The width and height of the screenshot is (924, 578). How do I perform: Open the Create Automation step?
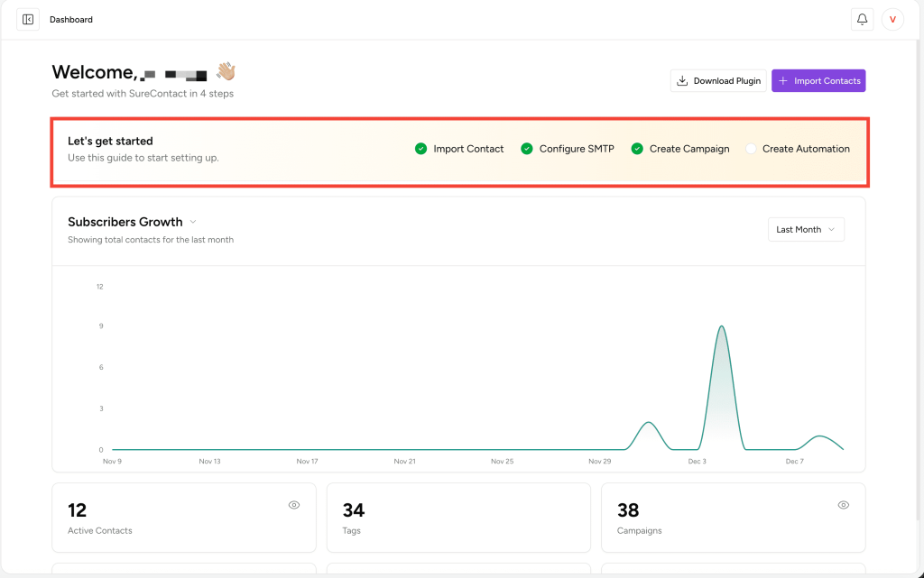tap(805, 149)
